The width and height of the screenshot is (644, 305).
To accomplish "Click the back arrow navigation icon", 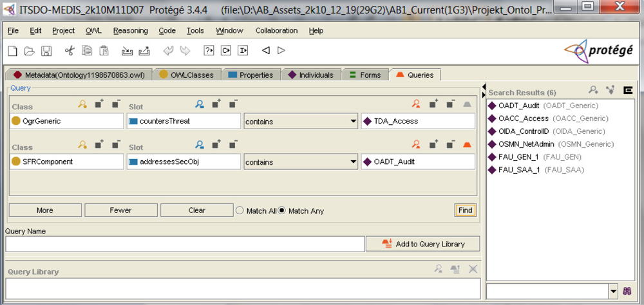I will (265, 51).
